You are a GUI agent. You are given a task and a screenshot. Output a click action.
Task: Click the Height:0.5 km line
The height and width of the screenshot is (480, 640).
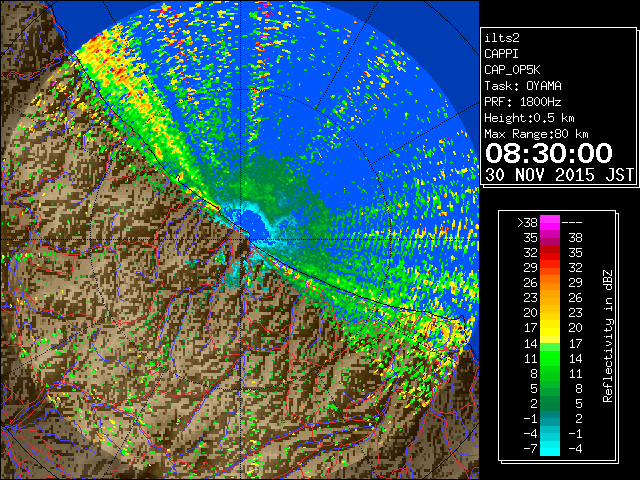pyautogui.click(x=529, y=118)
